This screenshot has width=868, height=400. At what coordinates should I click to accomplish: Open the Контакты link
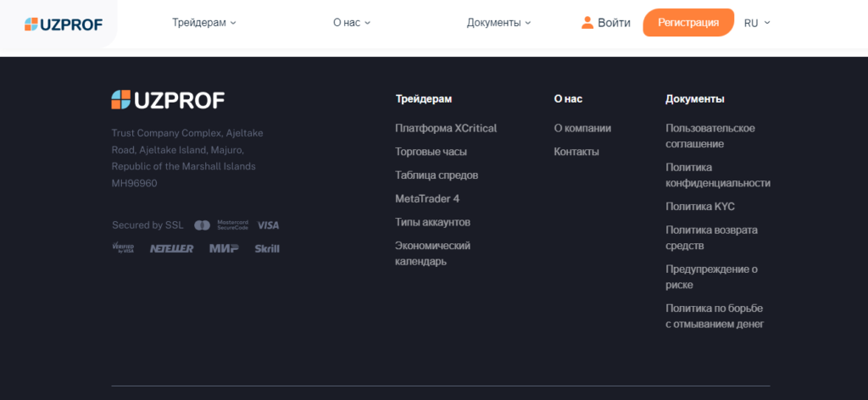coord(576,152)
